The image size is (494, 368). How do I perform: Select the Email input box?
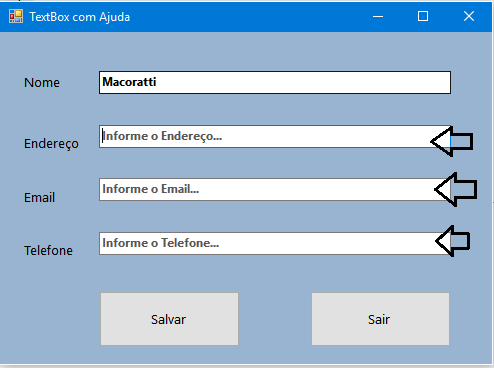pos(275,189)
